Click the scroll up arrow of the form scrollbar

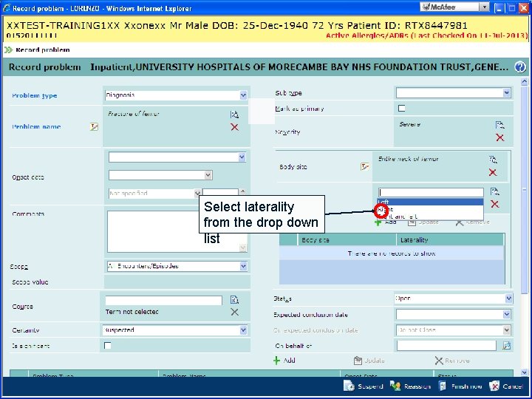point(524,81)
